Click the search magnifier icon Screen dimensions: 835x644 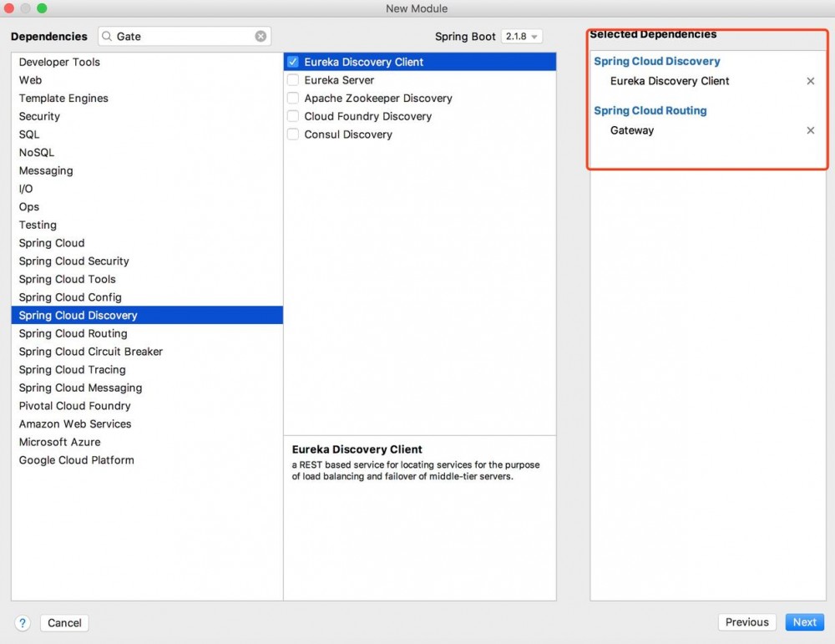tap(107, 36)
